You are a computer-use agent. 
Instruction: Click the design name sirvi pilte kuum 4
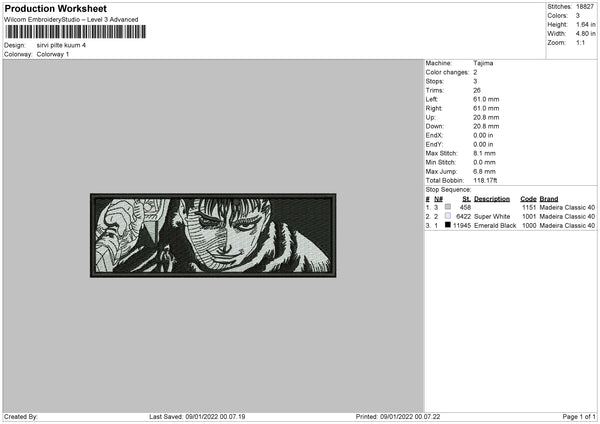(x=61, y=45)
